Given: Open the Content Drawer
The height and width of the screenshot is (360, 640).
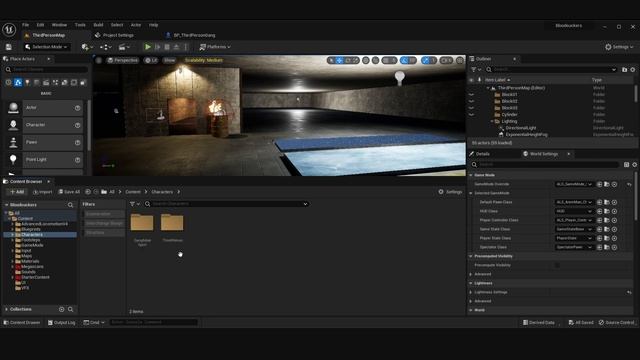Looking at the screenshot, I should (22, 322).
